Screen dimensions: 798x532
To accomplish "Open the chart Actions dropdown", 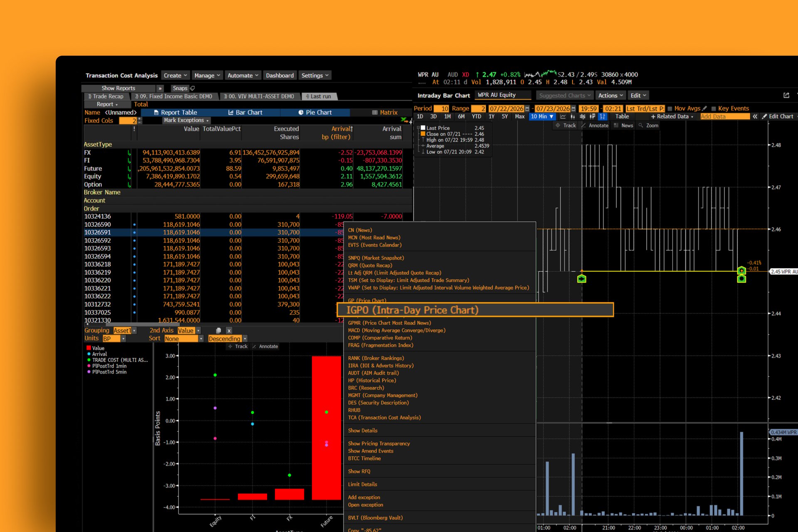I will coord(611,96).
